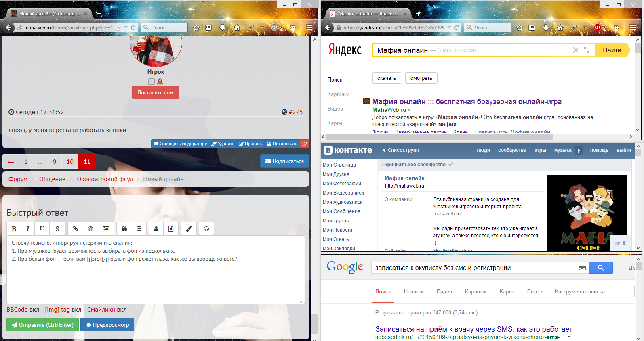Click the @ mention icon in the editor

coord(90,229)
